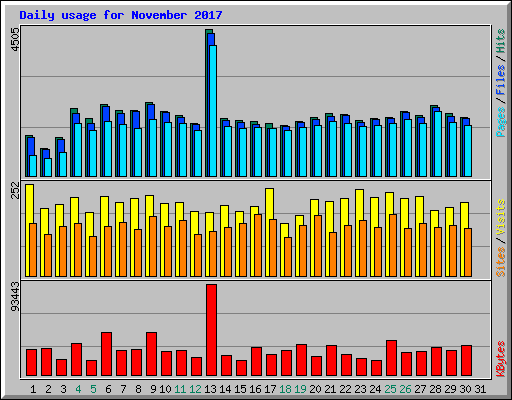Click day 3 on the x-axis
Viewport: 512px width, 400px height.
[63, 389]
